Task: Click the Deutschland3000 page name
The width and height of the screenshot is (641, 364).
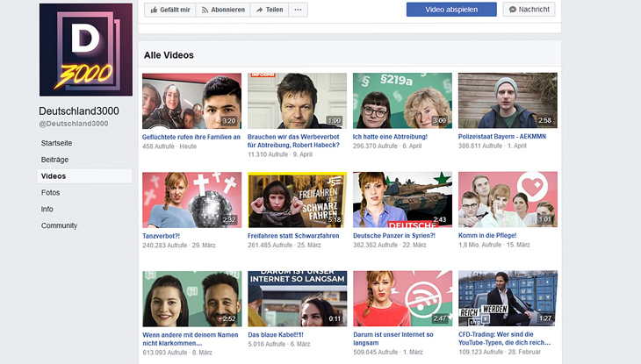Action: tap(79, 111)
